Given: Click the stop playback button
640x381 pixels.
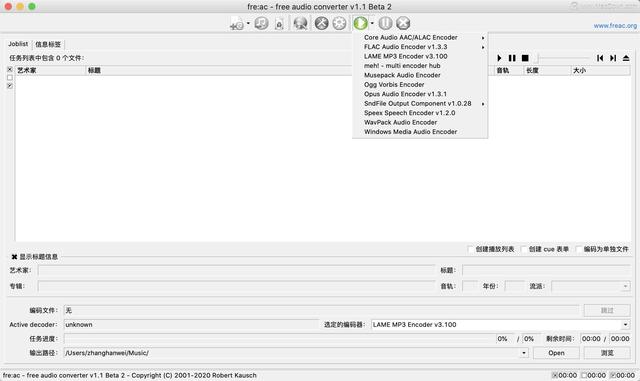Looking at the screenshot, I should [x=525, y=58].
